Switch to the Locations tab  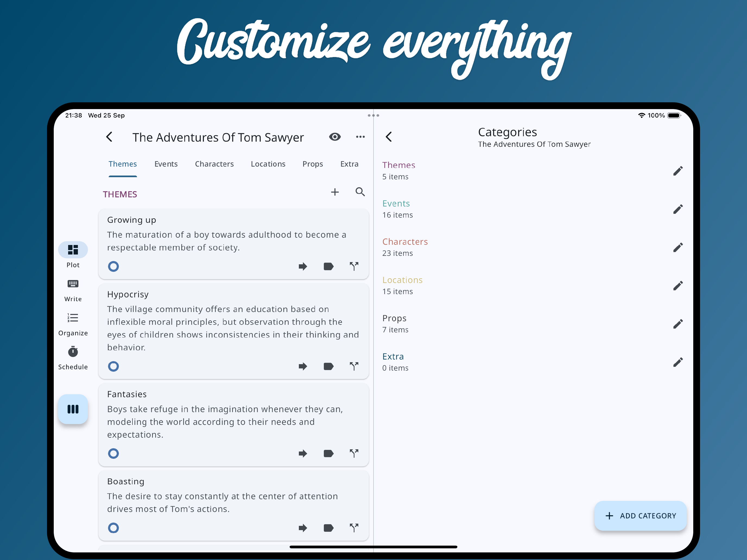[x=268, y=164]
